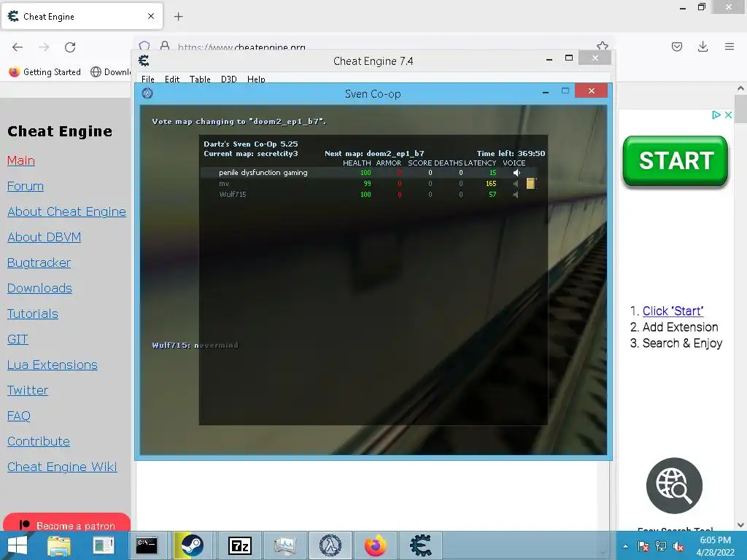Open the Help menu in Cheat Engine

256,79
